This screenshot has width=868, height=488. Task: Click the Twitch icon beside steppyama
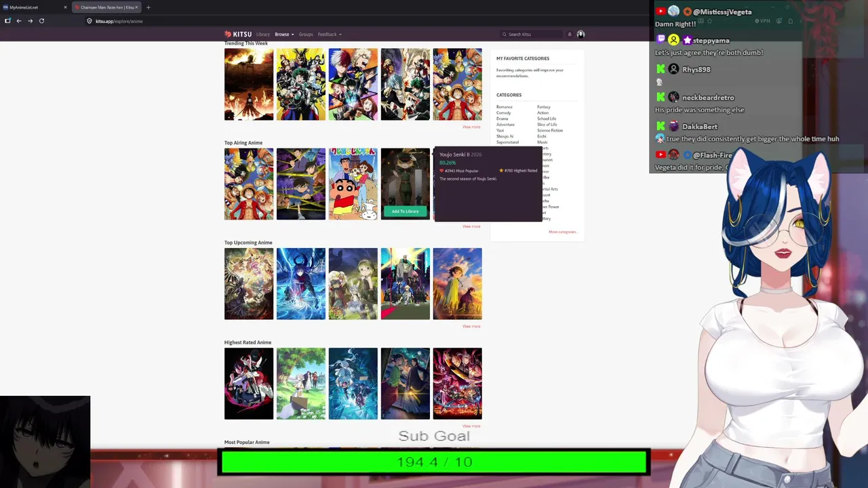(x=661, y=39)
